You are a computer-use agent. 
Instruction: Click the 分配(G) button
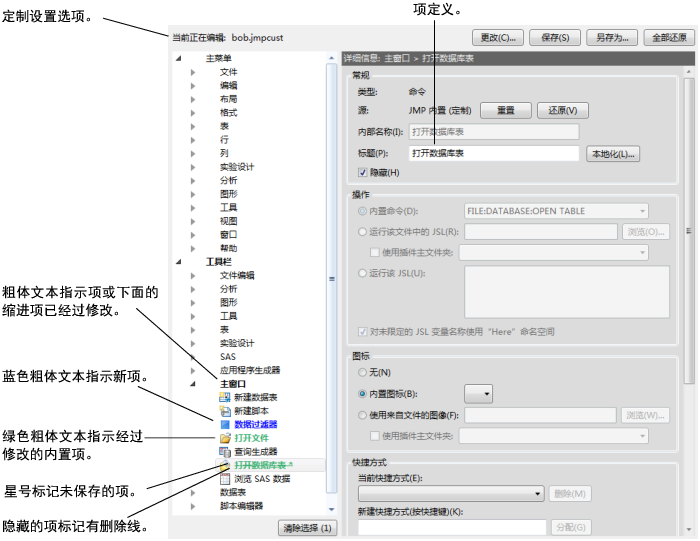click(x=571, y=527)
